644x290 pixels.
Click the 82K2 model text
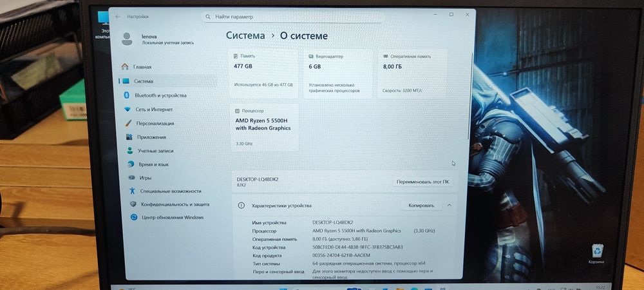pyautogui.click(x=241, y=185)
